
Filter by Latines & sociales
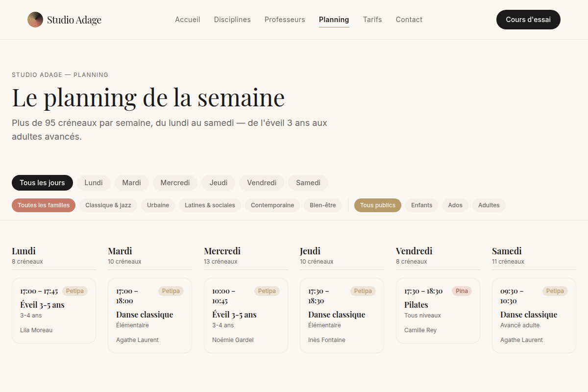point(210,205)
